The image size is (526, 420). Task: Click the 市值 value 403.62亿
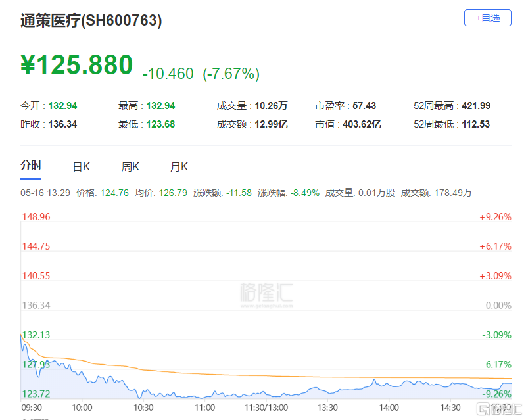362,124
